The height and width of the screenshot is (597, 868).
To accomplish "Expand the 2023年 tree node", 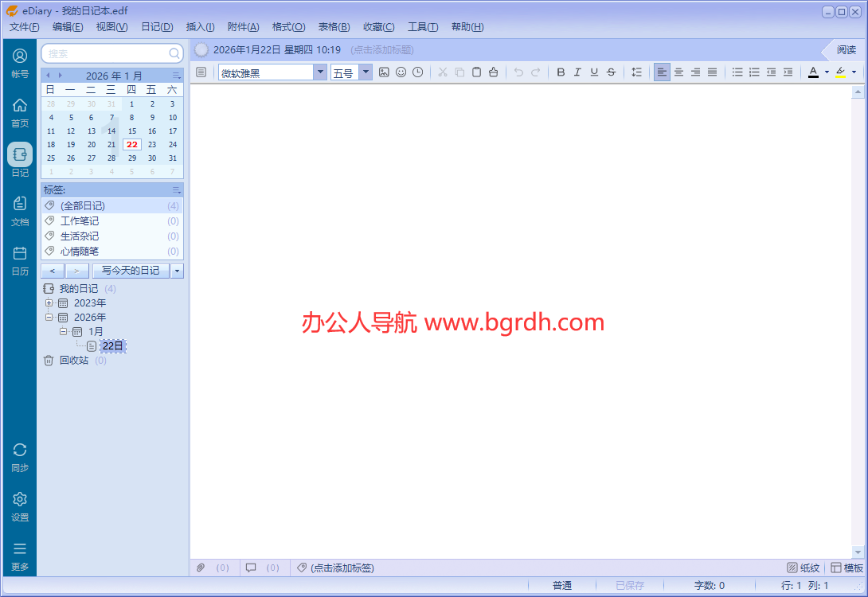I will 49,302.
